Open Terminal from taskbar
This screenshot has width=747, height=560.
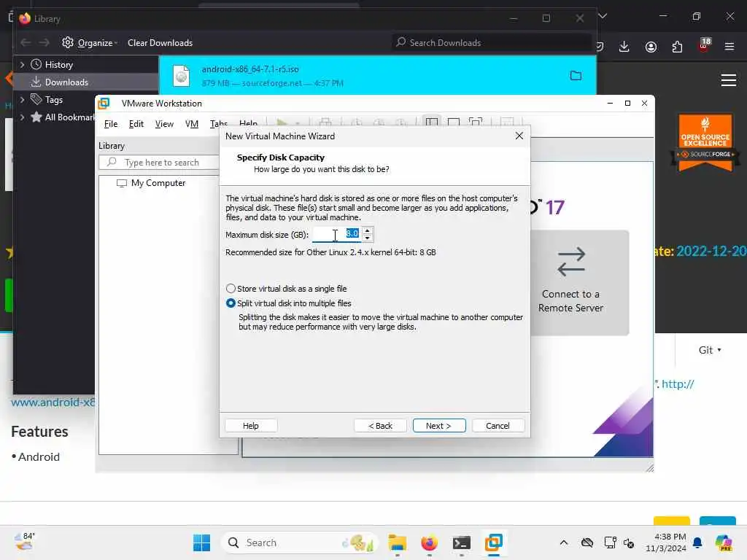(x=461, y=542)
